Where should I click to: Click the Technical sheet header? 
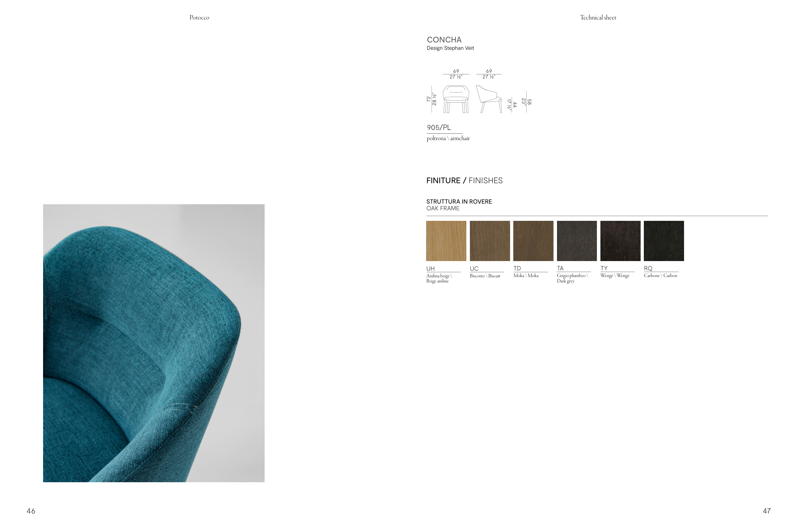click(598, 18)
